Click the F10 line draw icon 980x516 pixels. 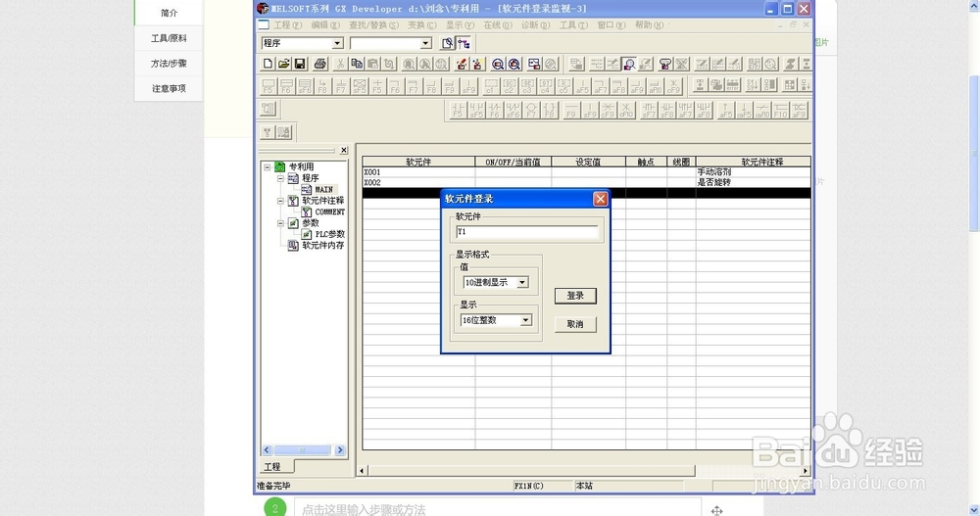[x=781, y=111]
